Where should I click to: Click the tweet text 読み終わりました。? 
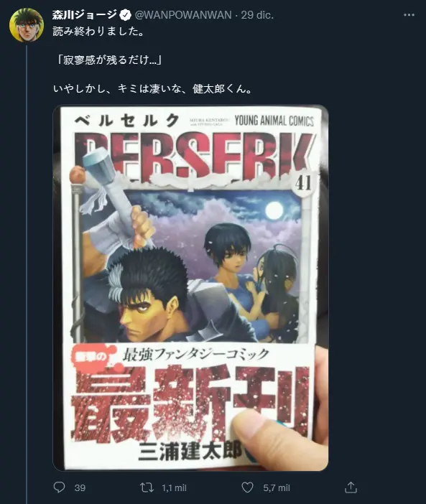click(x=98, y=32)
